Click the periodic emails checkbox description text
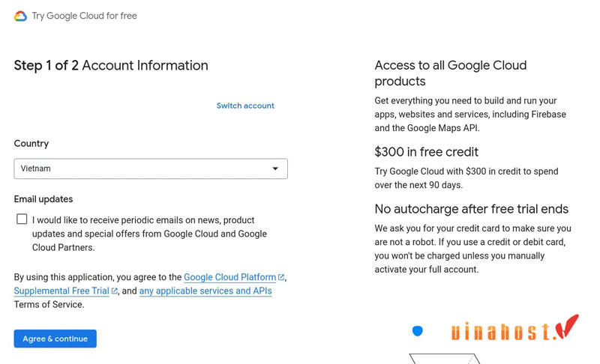This screenshot has width=600, height=364. coord(149,234)
